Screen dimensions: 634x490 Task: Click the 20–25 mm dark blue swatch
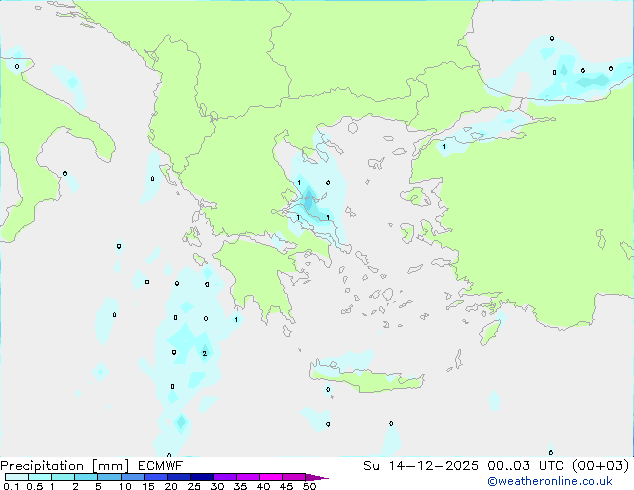click(x=178, y=477)
